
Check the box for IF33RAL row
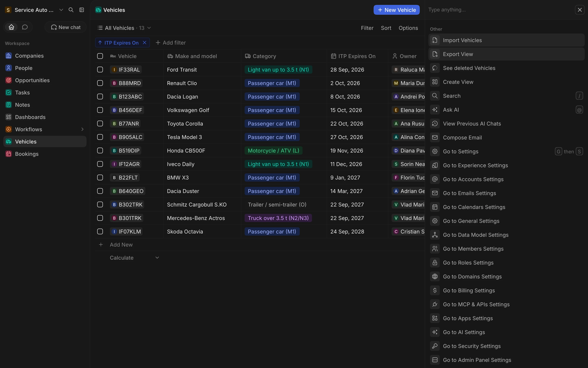[100, 70]
